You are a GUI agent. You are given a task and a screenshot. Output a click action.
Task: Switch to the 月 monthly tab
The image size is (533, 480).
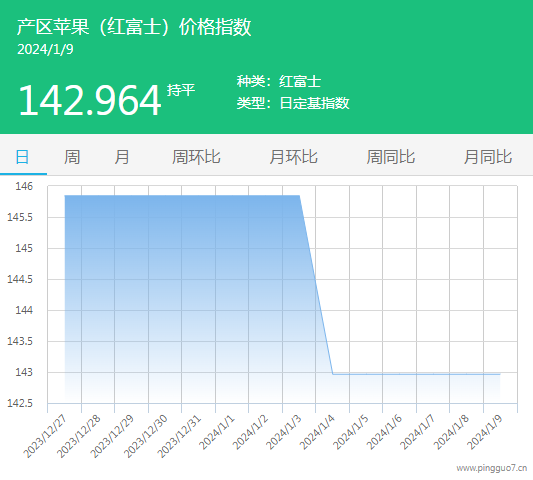tap(122, 157)
